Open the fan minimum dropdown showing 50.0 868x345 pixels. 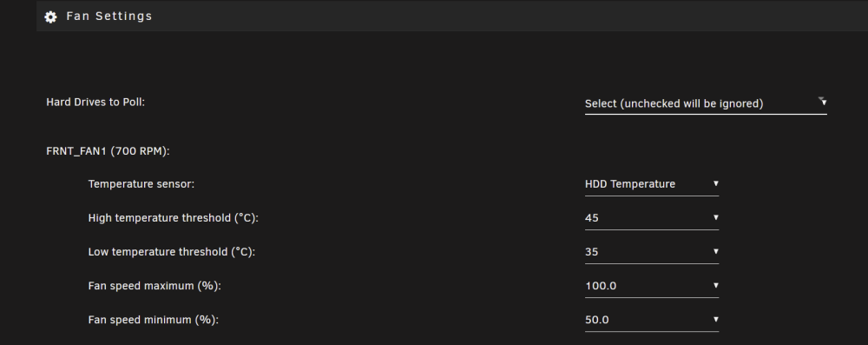(x=652, y=320)
